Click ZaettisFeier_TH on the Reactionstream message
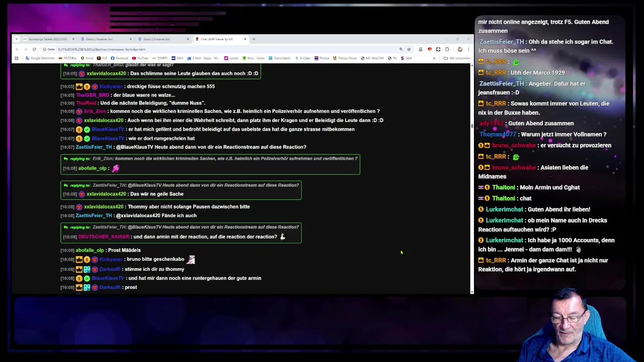The width and height of the screenshot is (644, 362). pos(94,147)
